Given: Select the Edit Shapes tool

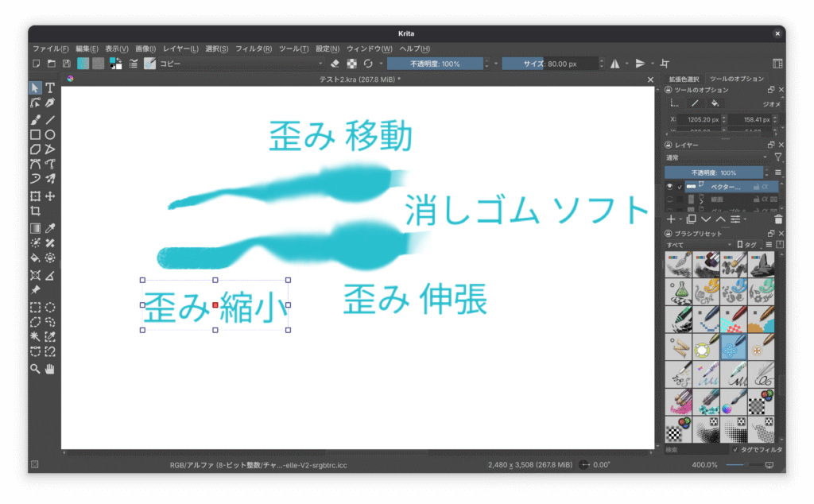Looking at the screenshot, I should 35,103.
